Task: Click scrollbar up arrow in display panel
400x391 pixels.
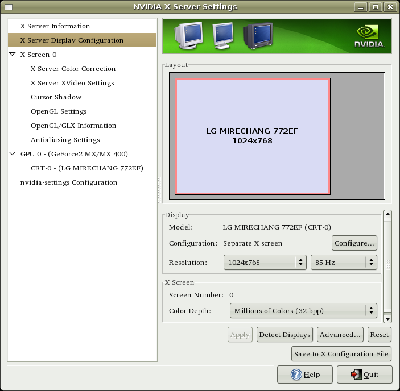Action: [387, 214]
